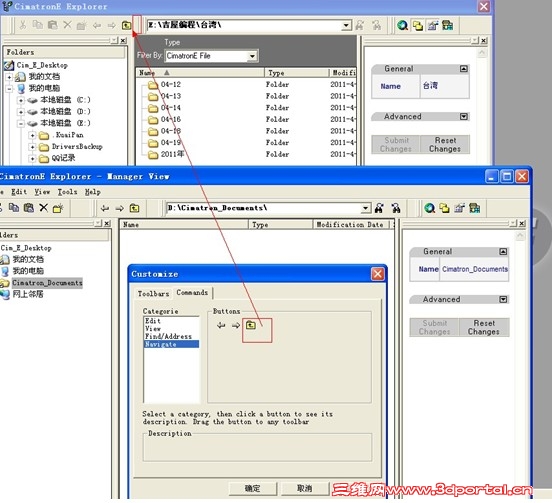552x503 pixels.
Task: Click Up One Level icon in back Explorer
Action: click(126, 25)
